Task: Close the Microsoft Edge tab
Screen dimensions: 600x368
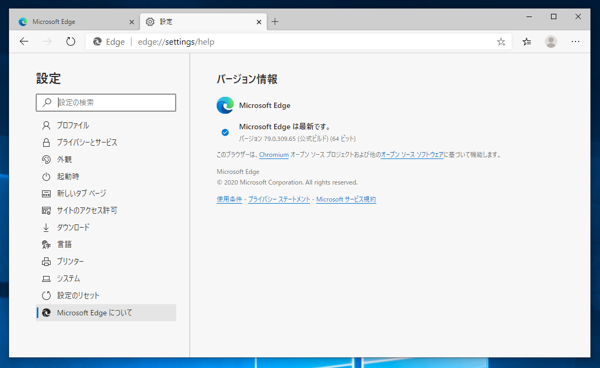Action: [x=131, y=22]
